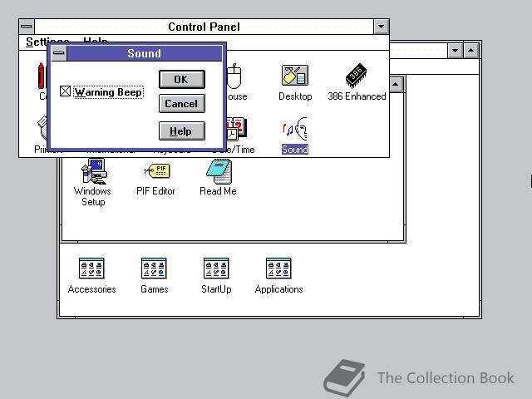Click the StartUp group label
532x399 pixels.
(x=216, y=289)
